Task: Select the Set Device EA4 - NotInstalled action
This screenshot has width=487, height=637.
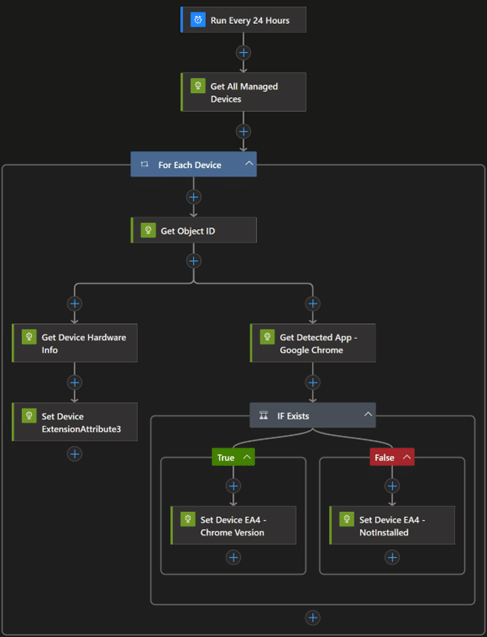Action: click(x=392, y=525)
